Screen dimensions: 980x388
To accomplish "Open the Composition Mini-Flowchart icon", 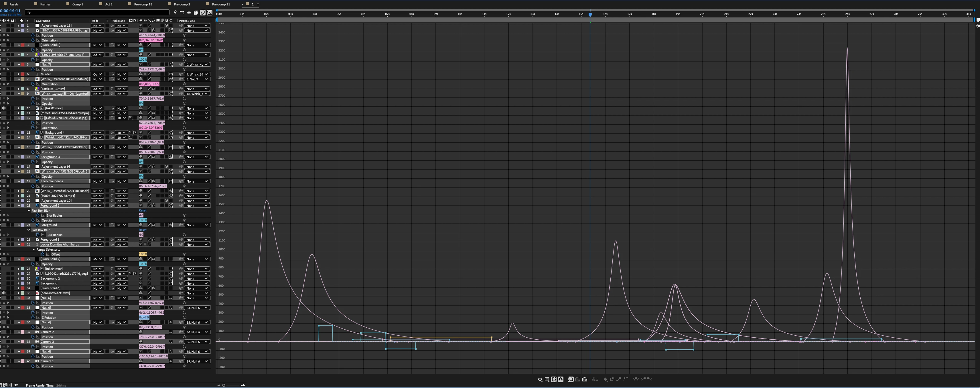I will click(x=182, y=13).
